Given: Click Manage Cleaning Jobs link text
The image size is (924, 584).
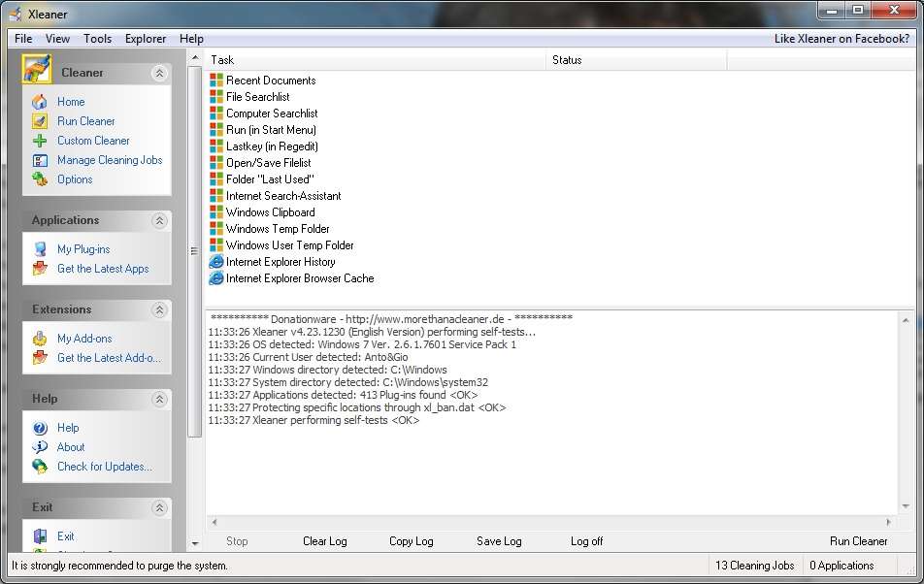Looking at the screenshot, I should click(110, 160).
